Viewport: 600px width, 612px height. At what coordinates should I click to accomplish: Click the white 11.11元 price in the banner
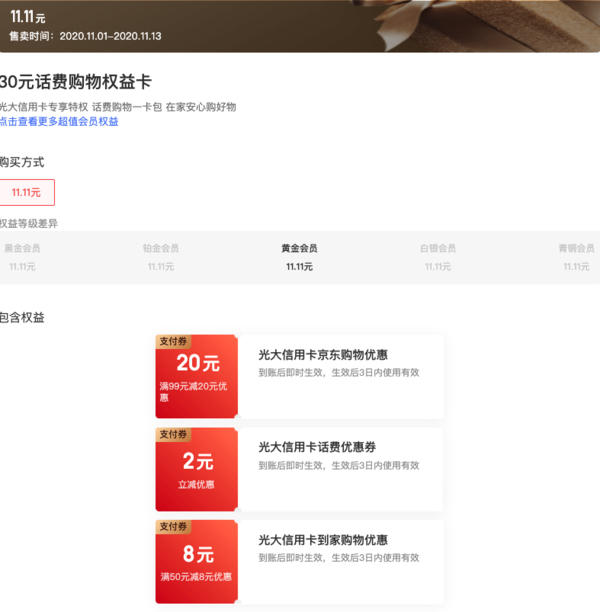(x=27, y=17)
